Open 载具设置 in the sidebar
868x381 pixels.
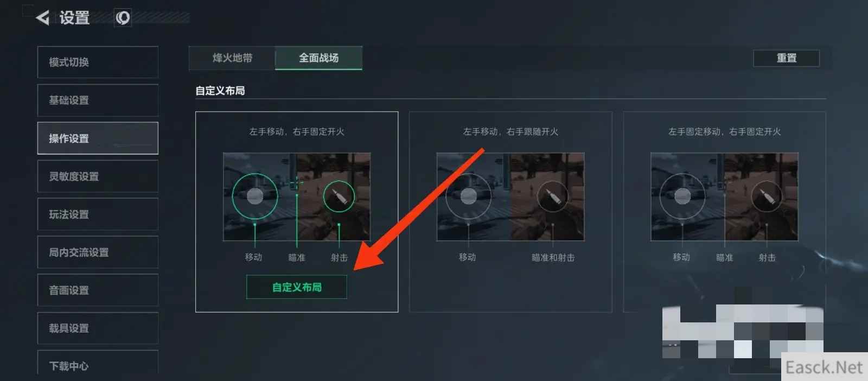point(98,328)
